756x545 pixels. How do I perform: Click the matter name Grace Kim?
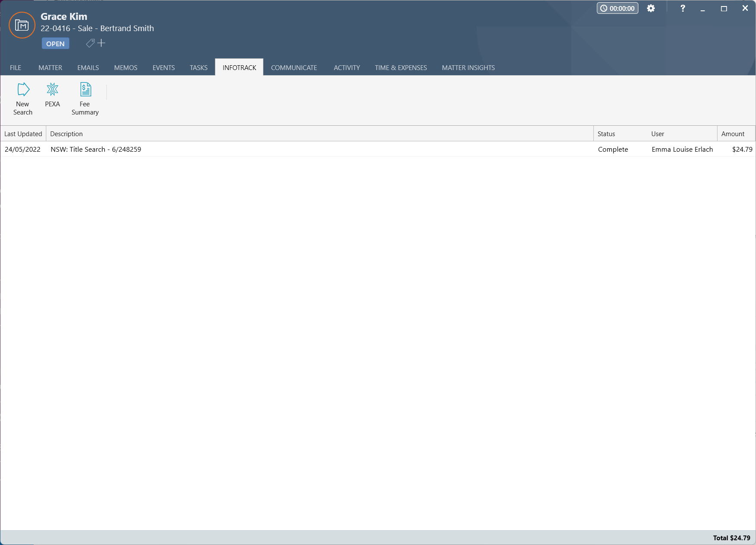pos(64,16)
